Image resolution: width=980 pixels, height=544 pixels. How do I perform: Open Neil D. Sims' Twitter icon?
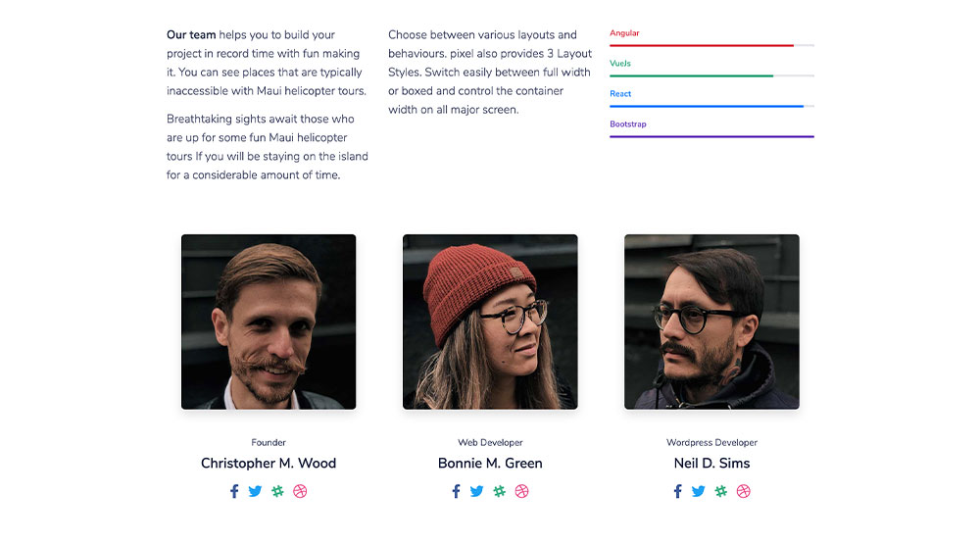click(698, 491)
